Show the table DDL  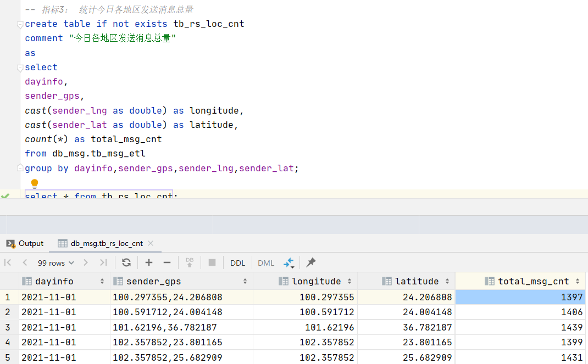tap(237, 263)
